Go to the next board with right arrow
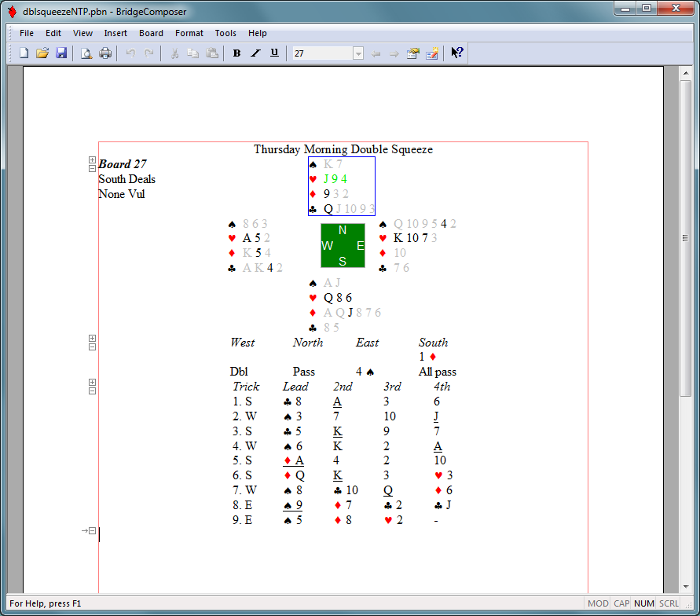Screen dimensions: 700x616 coord(394,54)
